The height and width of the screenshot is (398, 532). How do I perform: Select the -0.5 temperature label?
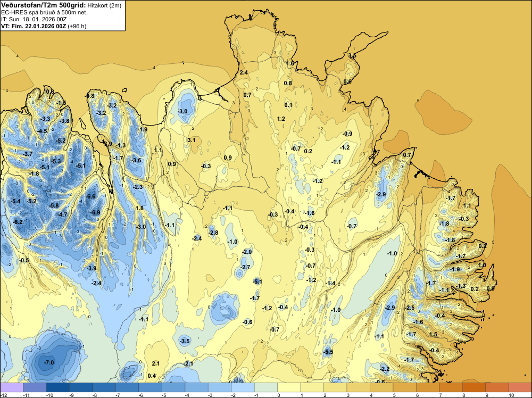(24, 260)
